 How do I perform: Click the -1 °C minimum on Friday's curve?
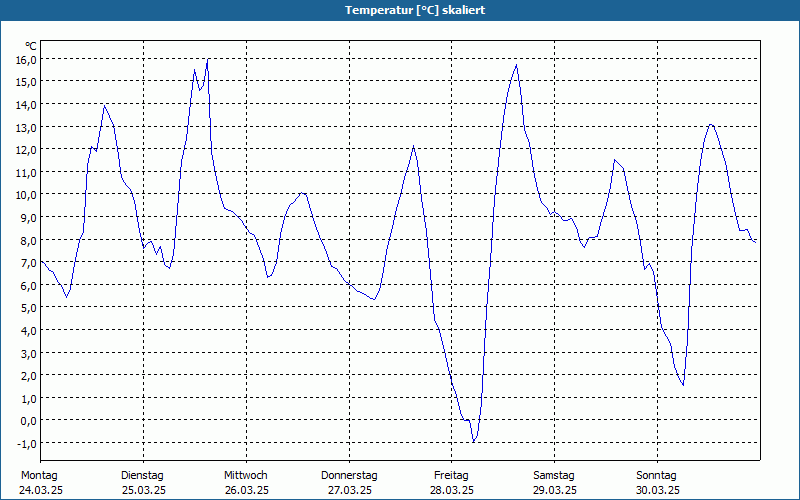pos(474,441)
